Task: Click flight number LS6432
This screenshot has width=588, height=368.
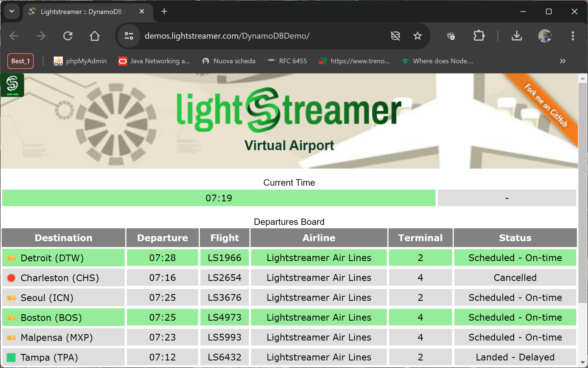Action: (x=225, y=357)
